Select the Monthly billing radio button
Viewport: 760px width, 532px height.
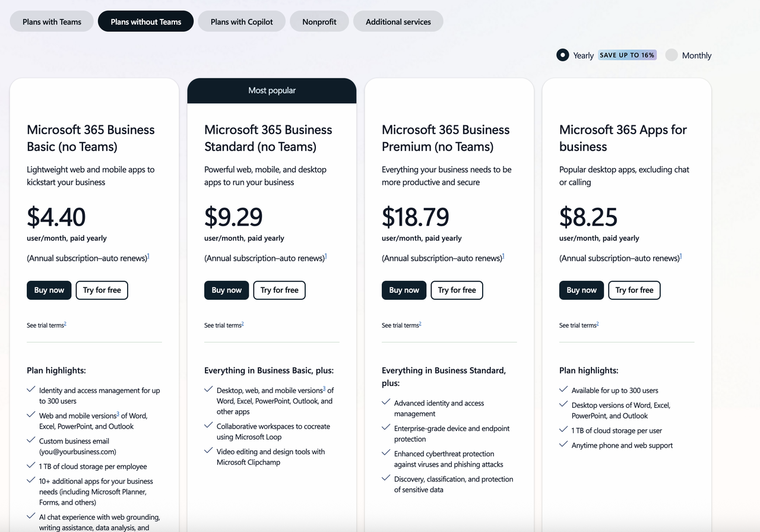pos(672,55)
